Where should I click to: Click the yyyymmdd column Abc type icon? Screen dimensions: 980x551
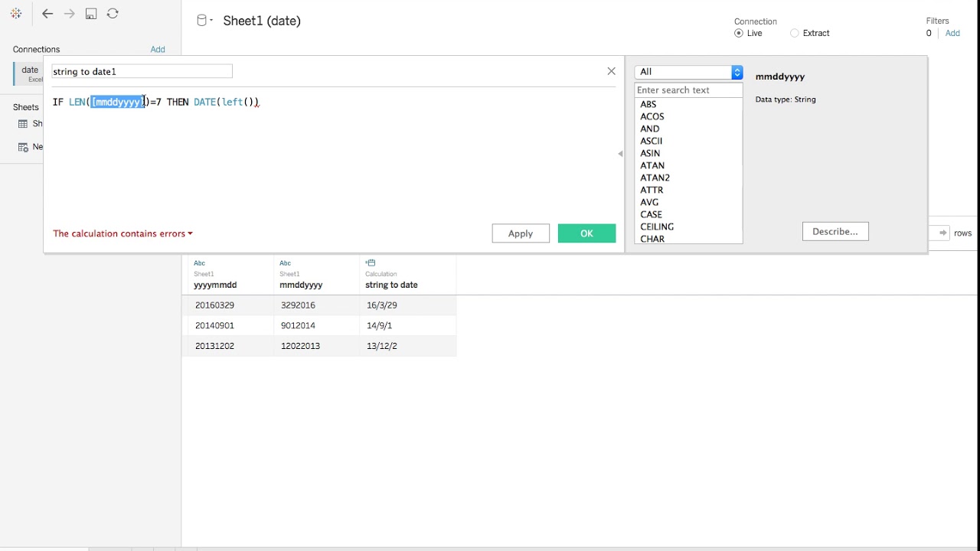(x=199, y=263)
